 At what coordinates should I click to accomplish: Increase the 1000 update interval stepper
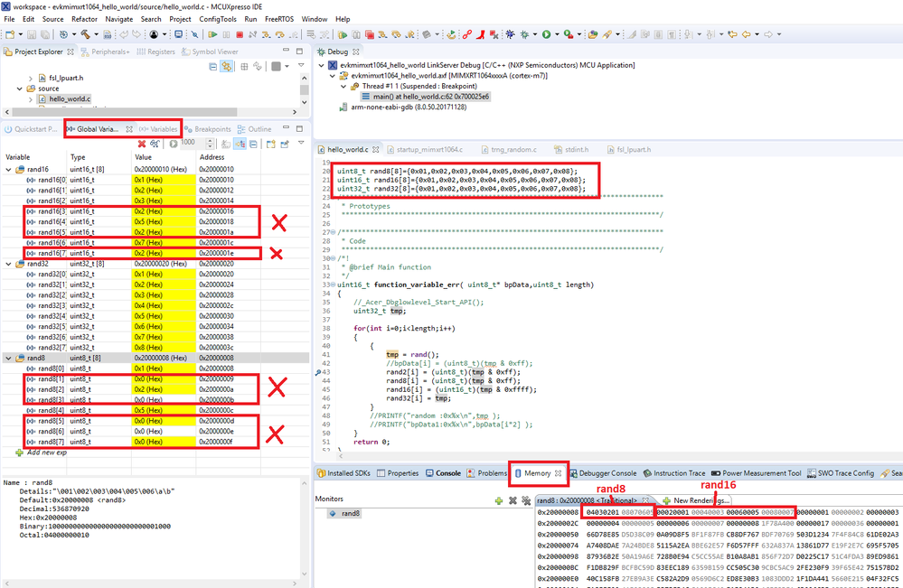[x=211, y=140]
